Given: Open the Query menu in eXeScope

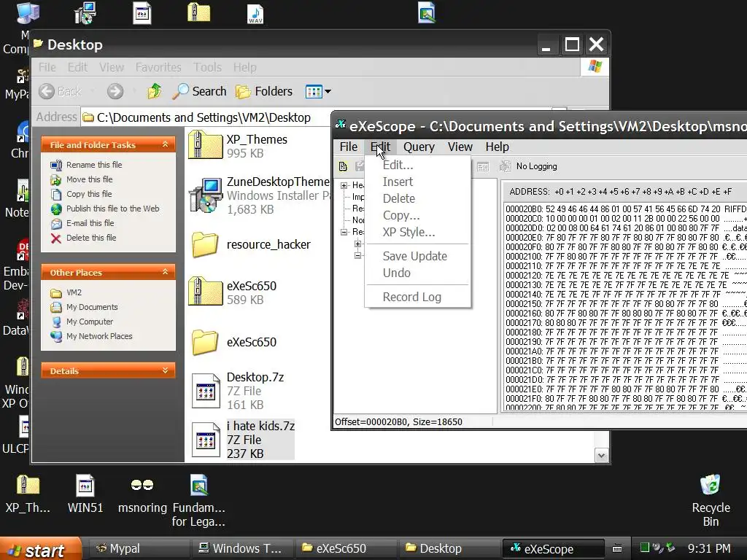Looking at the screenshot, I should click(419, 147).
